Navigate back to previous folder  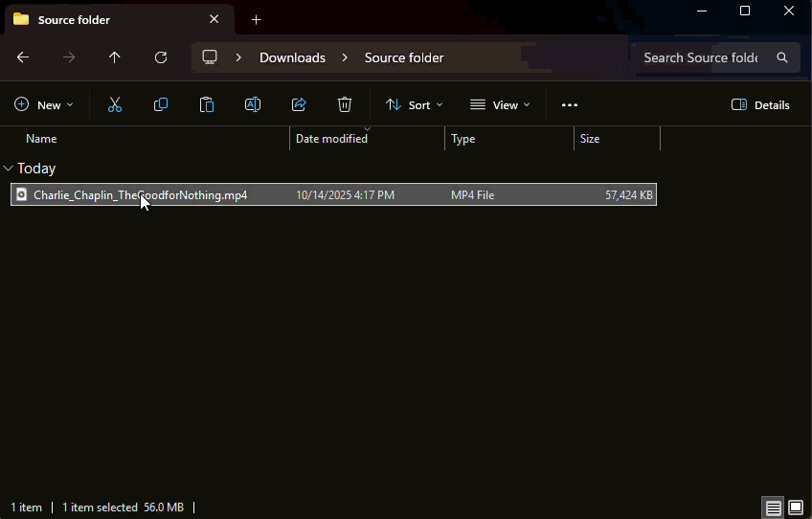pyautogui.click(x=23, y=57)
